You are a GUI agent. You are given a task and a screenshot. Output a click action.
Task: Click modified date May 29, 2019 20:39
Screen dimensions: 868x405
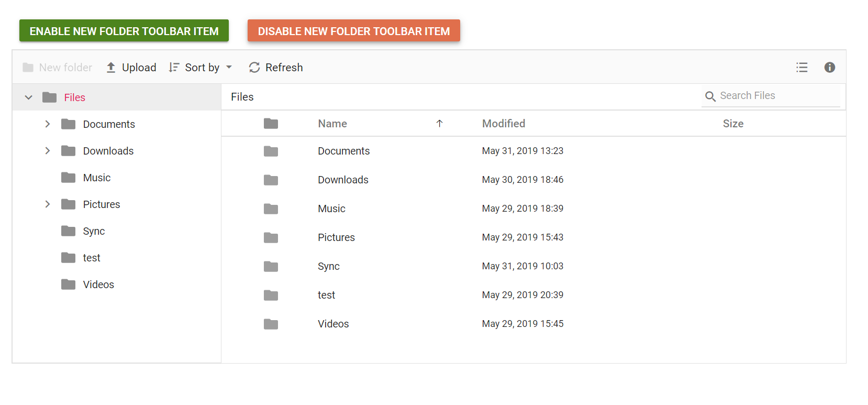tap(522, 295)
